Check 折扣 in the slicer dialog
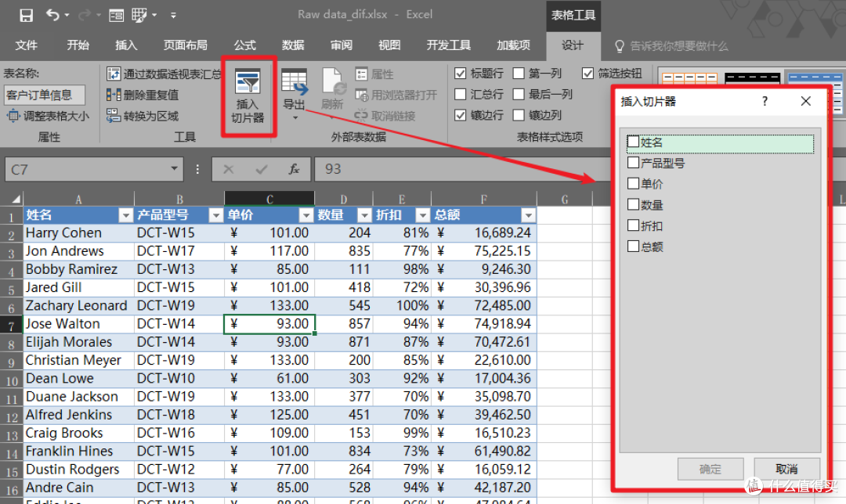Image resolution: width=846 pixels, height=504 pixels. coord(634,225)
